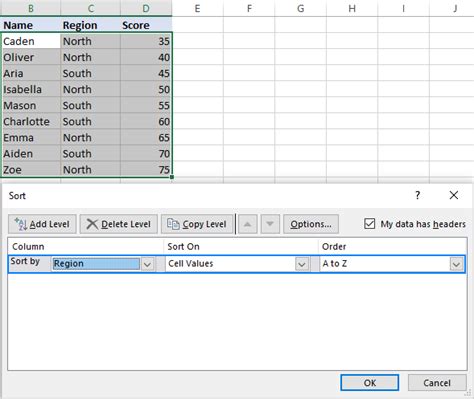Screen dimensions: 474x399
Task: Move sort level up with the arrow button
Action: pos(247,224)
